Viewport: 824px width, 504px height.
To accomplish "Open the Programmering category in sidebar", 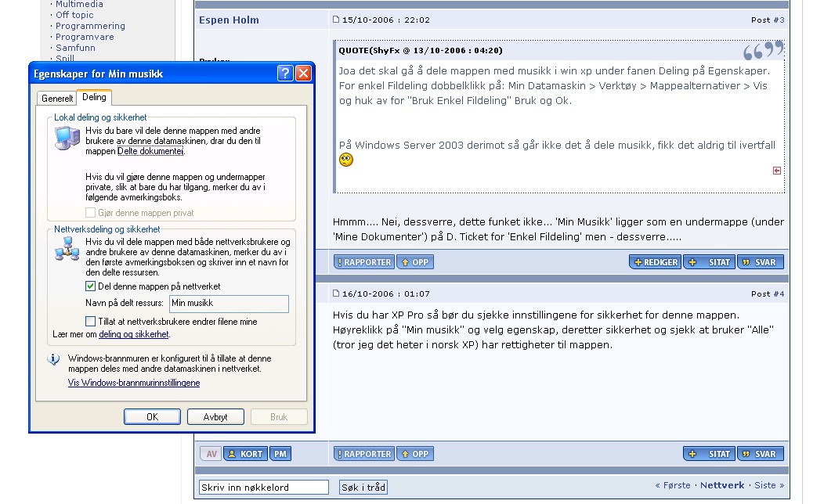I will point(90,26).
